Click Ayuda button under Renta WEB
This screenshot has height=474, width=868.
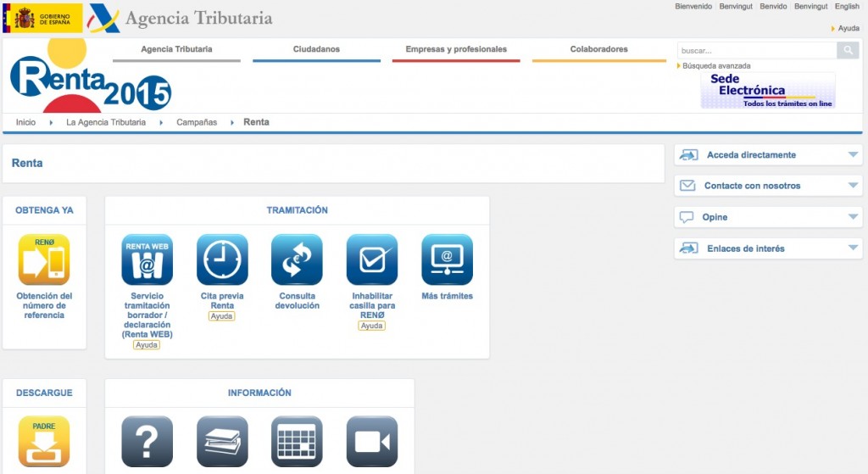click(147, 345)
